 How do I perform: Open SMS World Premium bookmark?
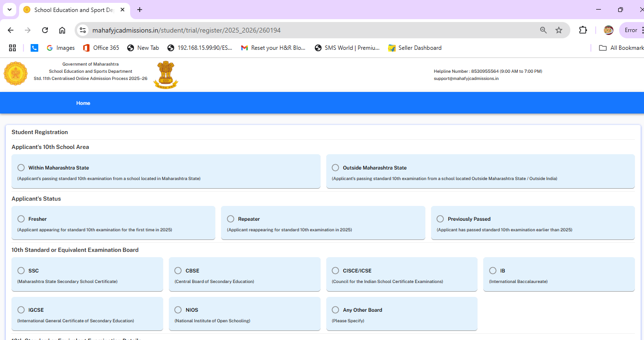point(347,48)
